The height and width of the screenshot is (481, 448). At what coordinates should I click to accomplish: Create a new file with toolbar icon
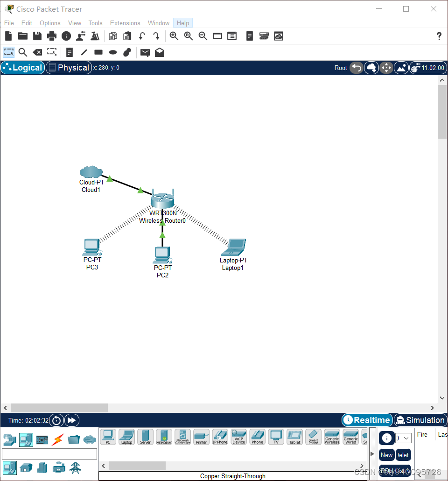8,36
